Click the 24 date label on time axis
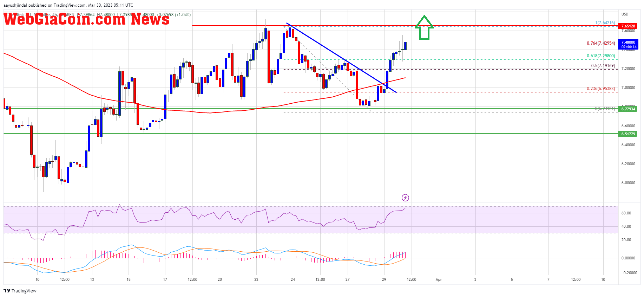This screenshot has width=644, height=297. [x=293, y=280]
